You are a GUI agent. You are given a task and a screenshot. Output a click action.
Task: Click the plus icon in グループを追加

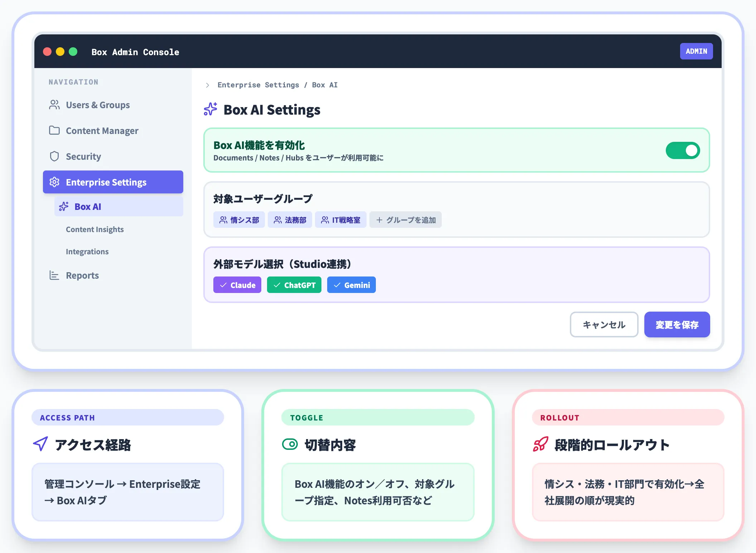(379, 220)
